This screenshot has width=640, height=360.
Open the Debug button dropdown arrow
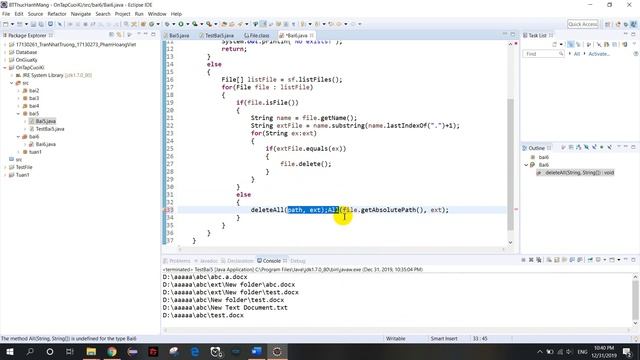[x=173, y=24]
